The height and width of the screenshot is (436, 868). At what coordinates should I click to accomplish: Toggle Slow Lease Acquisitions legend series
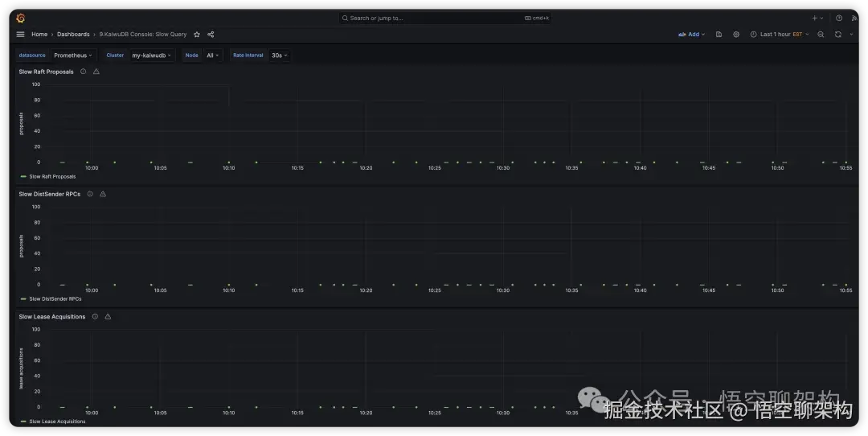(57, 422)
